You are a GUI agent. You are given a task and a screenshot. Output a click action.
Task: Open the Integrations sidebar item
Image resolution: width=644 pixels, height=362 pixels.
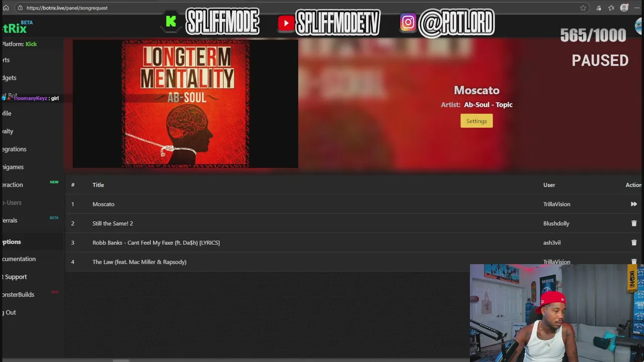[14, 149]
